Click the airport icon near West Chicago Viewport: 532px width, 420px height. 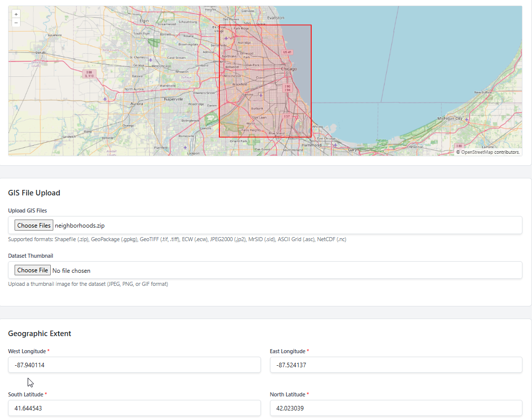coord(150,60)
